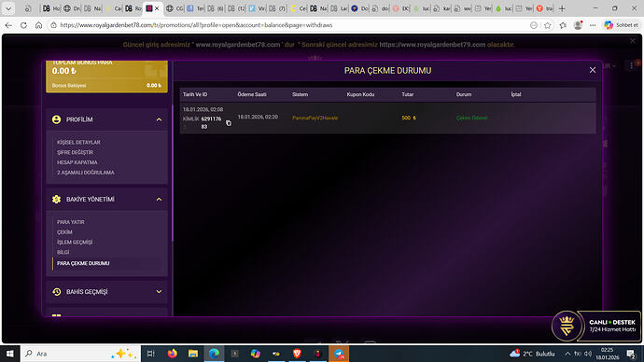Screen dimensions: 644x362
Task: Click the PROFİLİM section header
Action: tap(106, 119)
